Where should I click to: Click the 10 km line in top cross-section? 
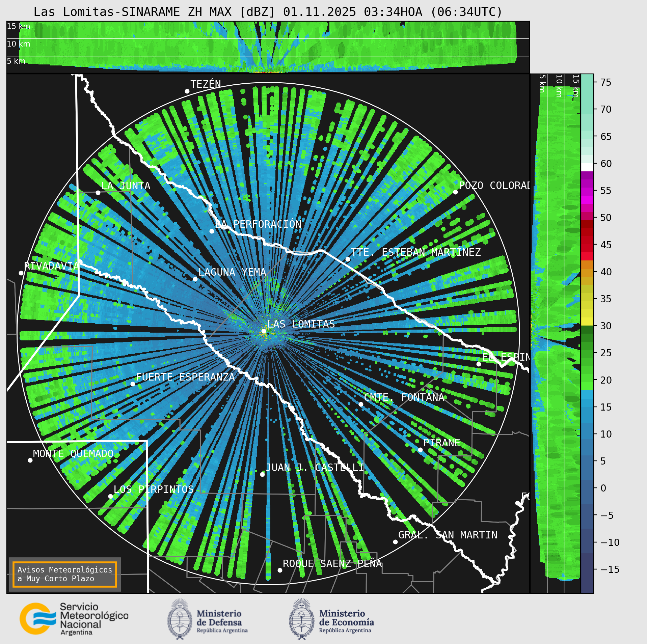(x=268, y=38)
